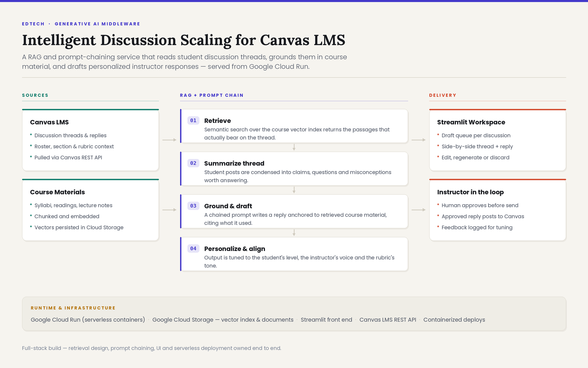Select the "Containerized deploys" item

[x=454, y=320]
